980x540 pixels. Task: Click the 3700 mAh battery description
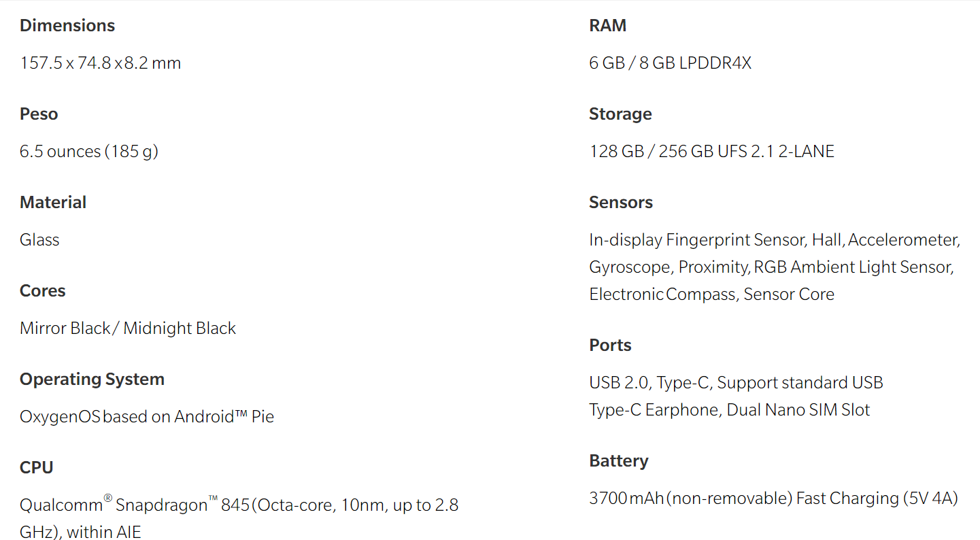tap(773, 499)
